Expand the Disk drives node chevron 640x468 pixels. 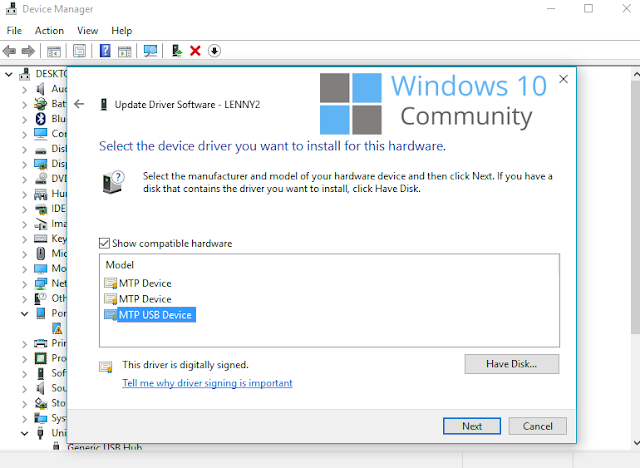[24, 149]
